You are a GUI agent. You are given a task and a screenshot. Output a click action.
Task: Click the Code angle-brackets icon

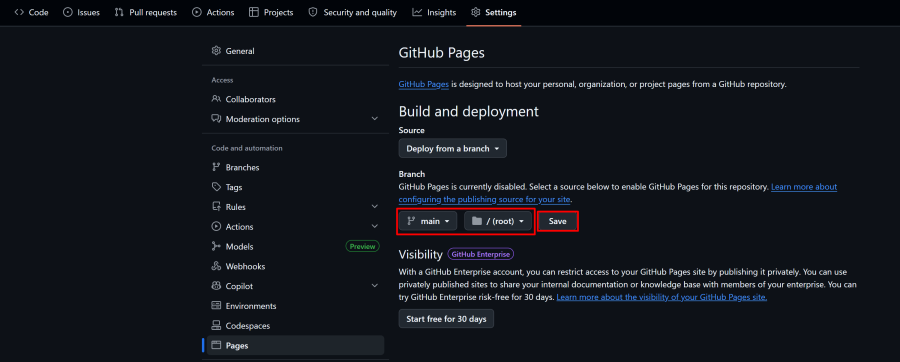[x=19, y=12]
